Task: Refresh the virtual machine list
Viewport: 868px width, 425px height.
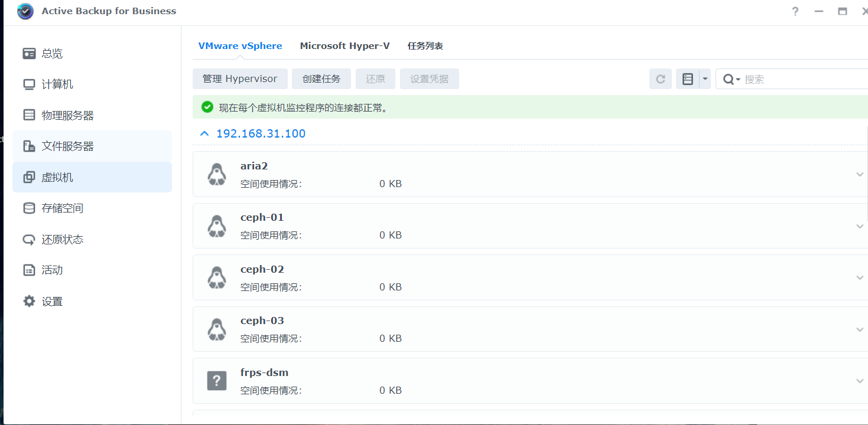Action: click(x=661, y=79)
